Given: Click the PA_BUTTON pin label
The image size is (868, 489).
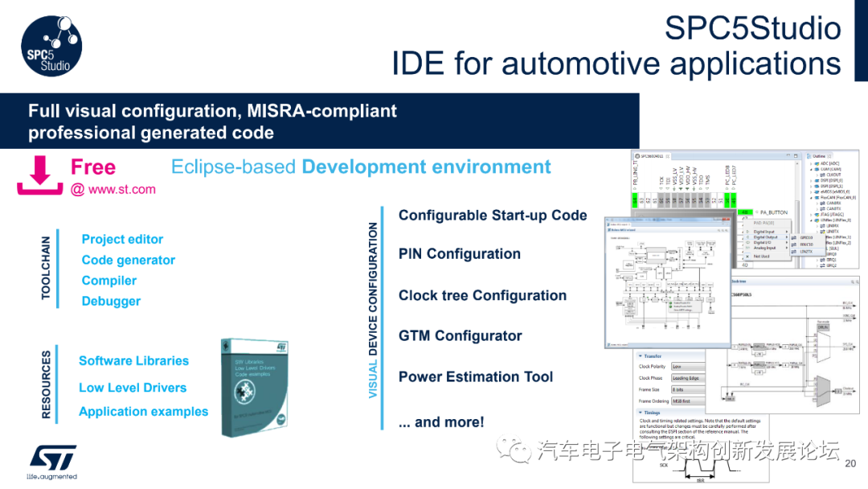Looking at the screenshot, I should pos(774,212).
